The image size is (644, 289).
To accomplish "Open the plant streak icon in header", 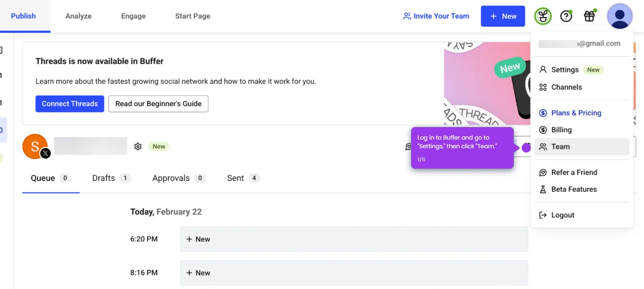I will click(x=543, y=16).
